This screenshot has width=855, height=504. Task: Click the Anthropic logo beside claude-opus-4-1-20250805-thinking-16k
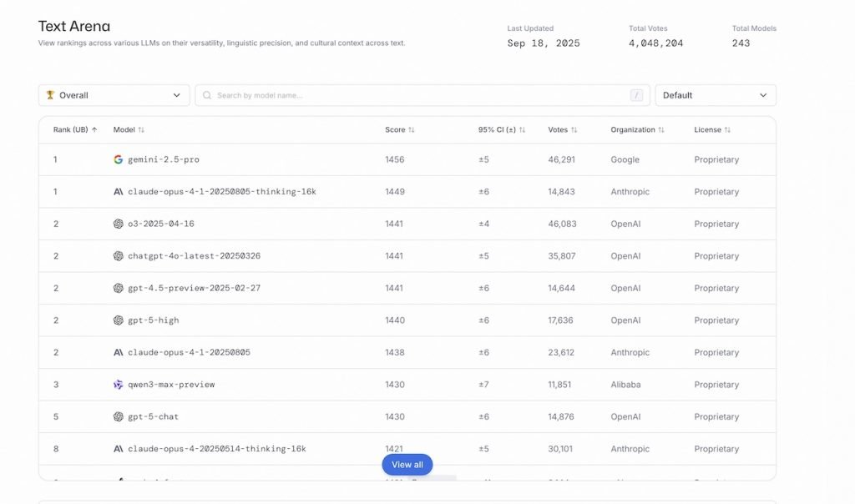[118, 192]
